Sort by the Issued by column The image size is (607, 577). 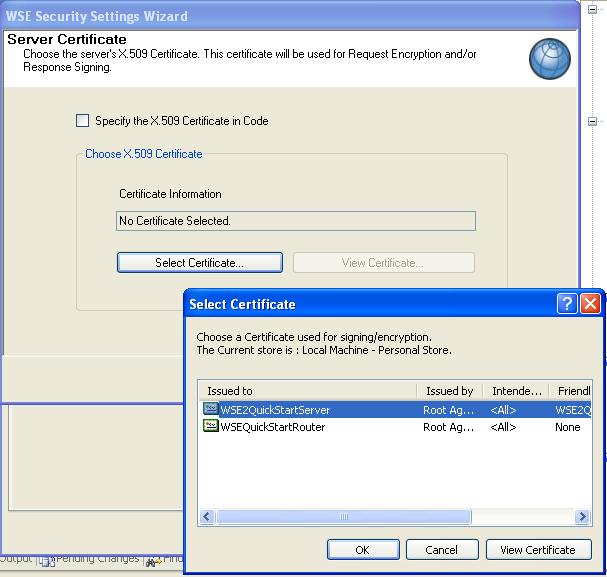[450, 391]
